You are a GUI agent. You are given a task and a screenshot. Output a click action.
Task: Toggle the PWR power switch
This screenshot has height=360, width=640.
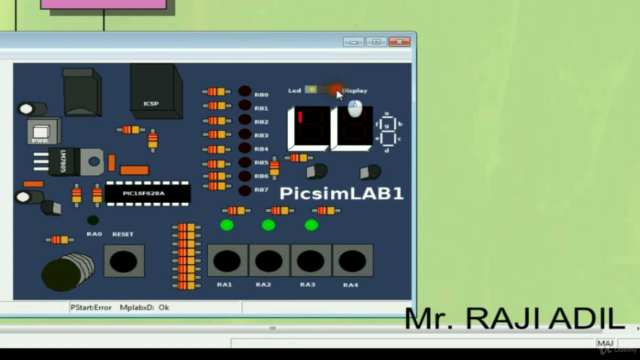[43, 131]
